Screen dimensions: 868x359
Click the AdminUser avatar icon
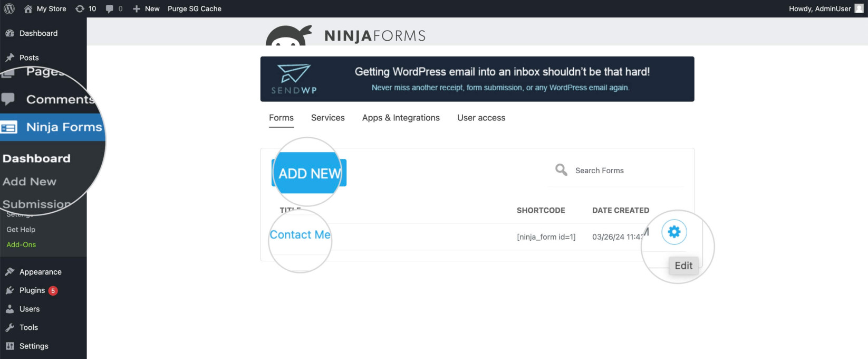(859, 8)
